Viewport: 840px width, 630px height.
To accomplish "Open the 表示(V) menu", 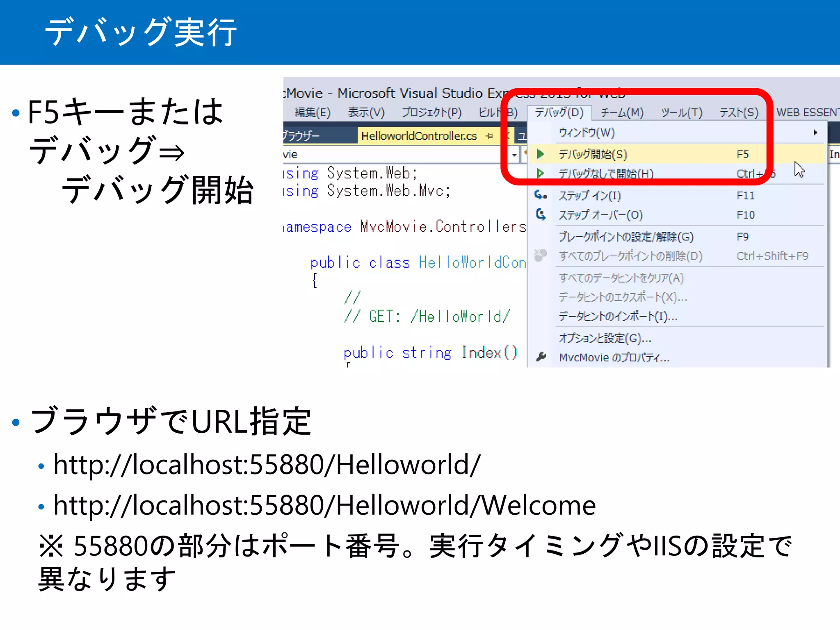I will [x=366, y=112].
